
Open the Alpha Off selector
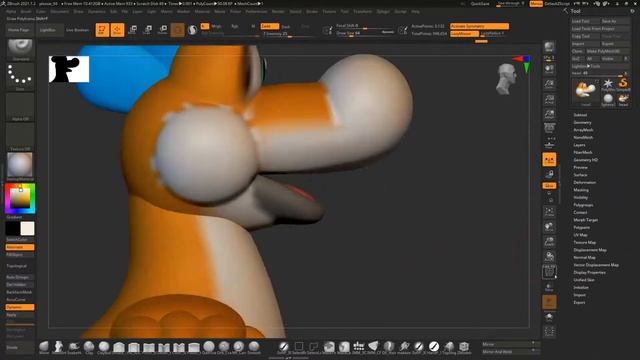pos(20,107)
